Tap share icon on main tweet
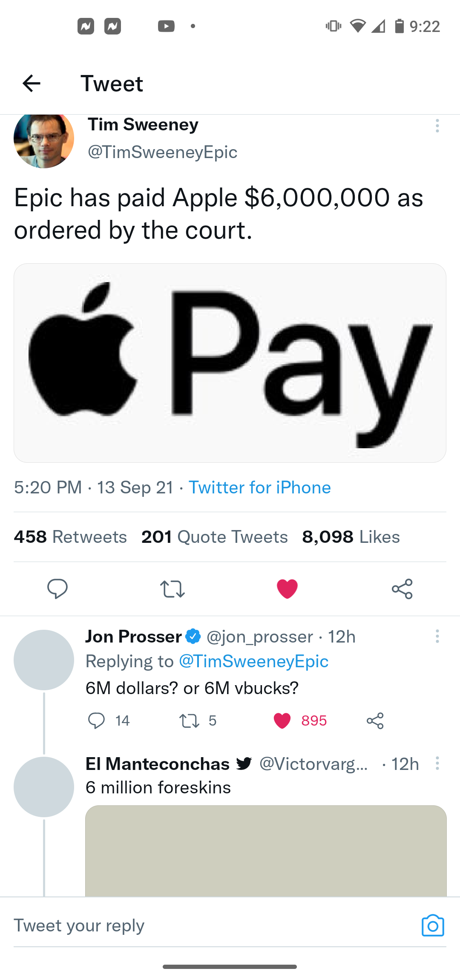460x980 pixels. pos(402,589)
